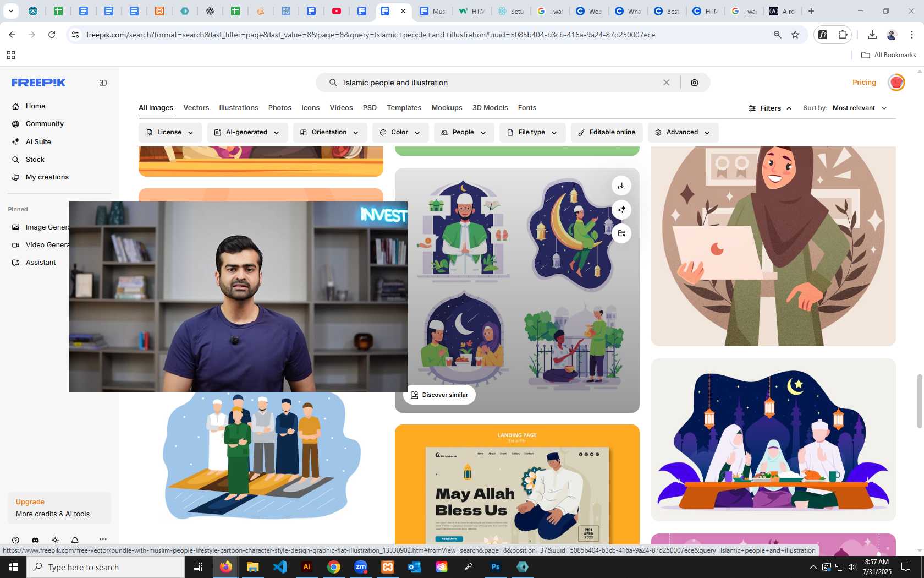Expand the License filter dropdown
The height and width of the screenshot is (578, 924).
coord(170,133)
